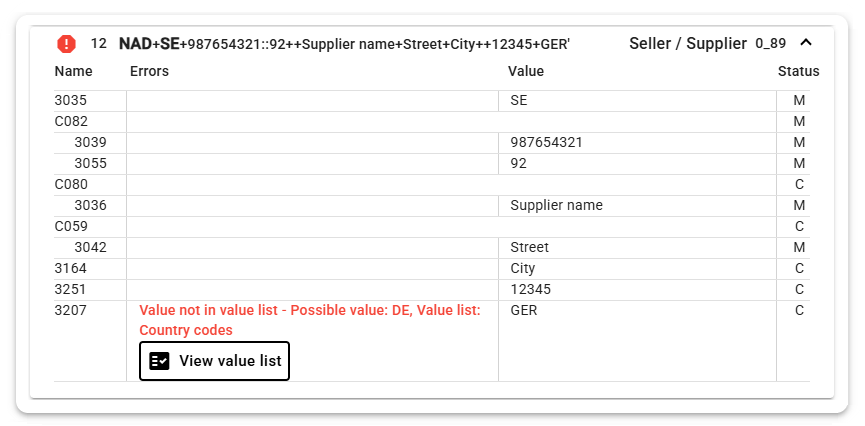Click the red error octagon icon
The image size is (865, 426).
tap(66, 44)
